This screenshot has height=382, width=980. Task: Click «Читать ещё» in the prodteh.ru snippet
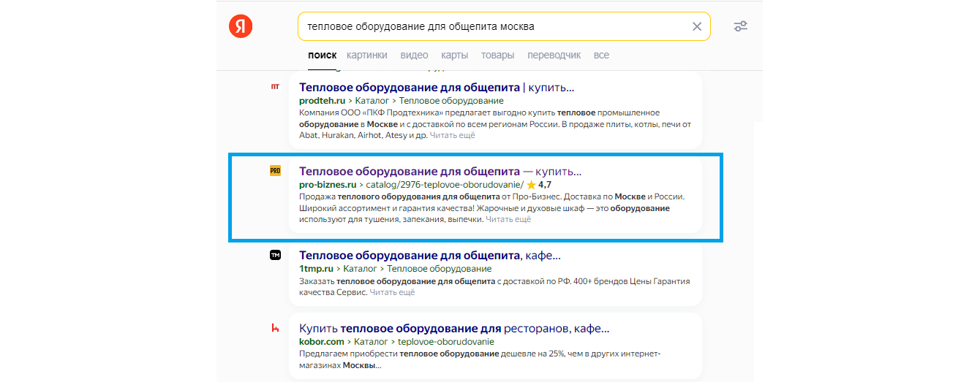click(452, 135)
